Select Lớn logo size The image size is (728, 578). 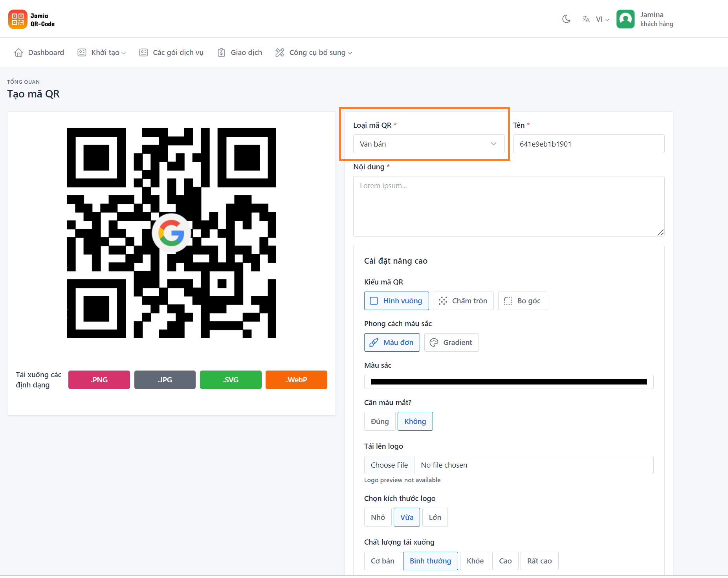[x=435, y=517]
